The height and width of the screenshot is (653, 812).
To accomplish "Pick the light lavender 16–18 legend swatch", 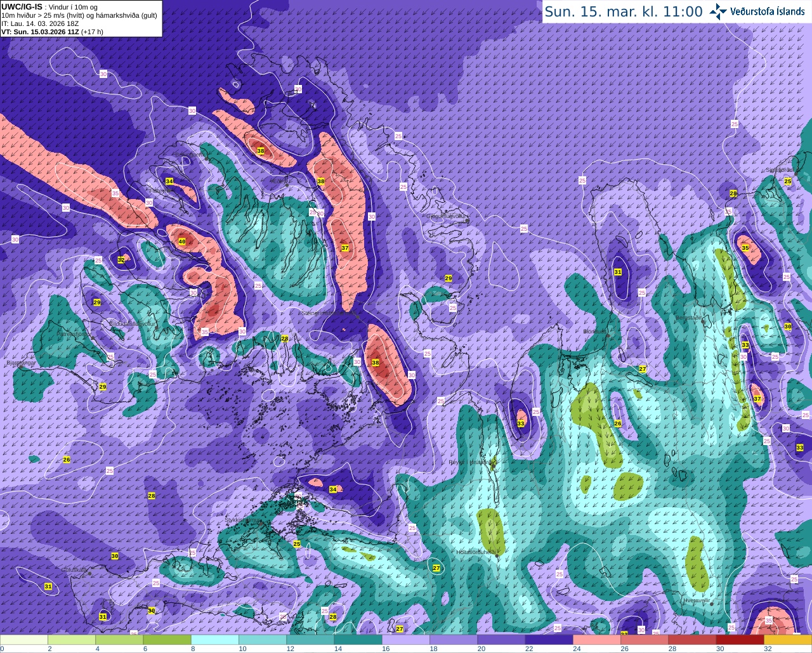I will [406, 640].
